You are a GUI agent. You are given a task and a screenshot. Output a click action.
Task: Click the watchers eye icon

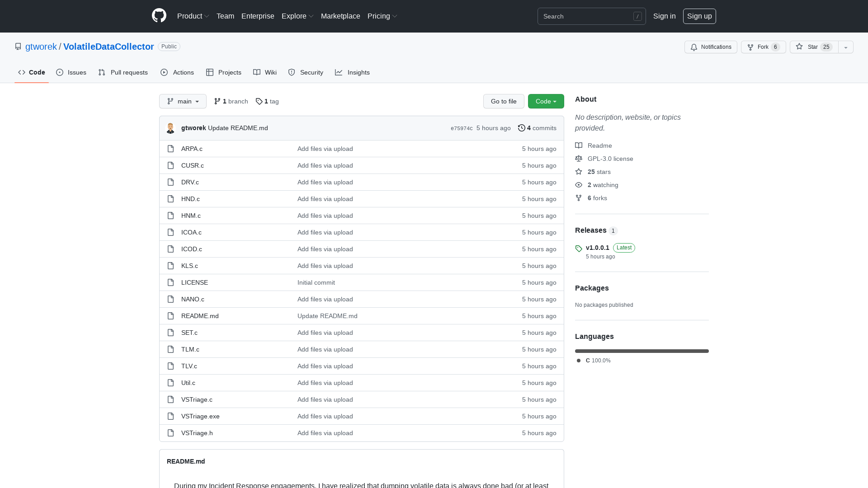click(x=579, y=185)
